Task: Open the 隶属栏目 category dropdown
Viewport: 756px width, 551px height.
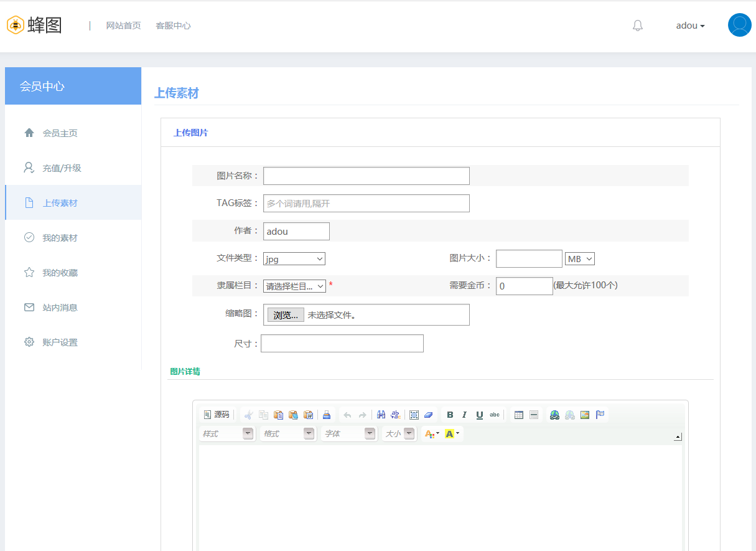Action: click(x=294, y=286)
